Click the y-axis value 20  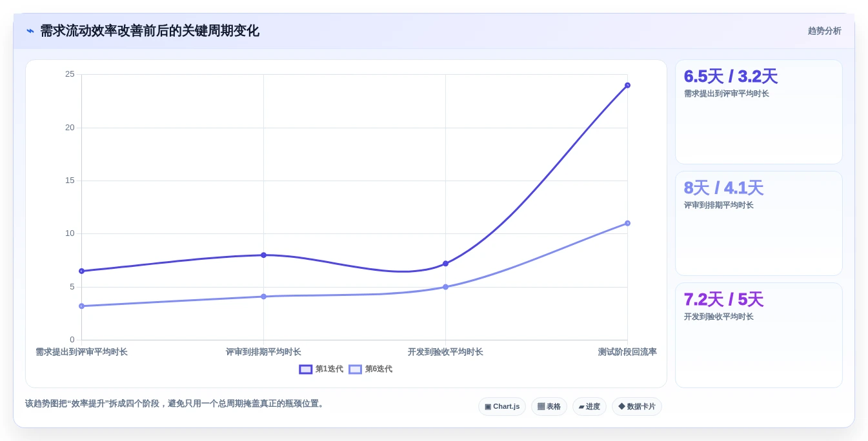click(70, 128)
